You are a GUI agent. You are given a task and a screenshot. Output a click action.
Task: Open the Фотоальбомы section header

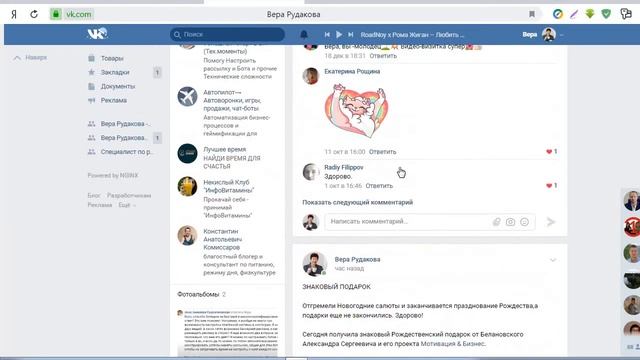(x=202, y=294)
